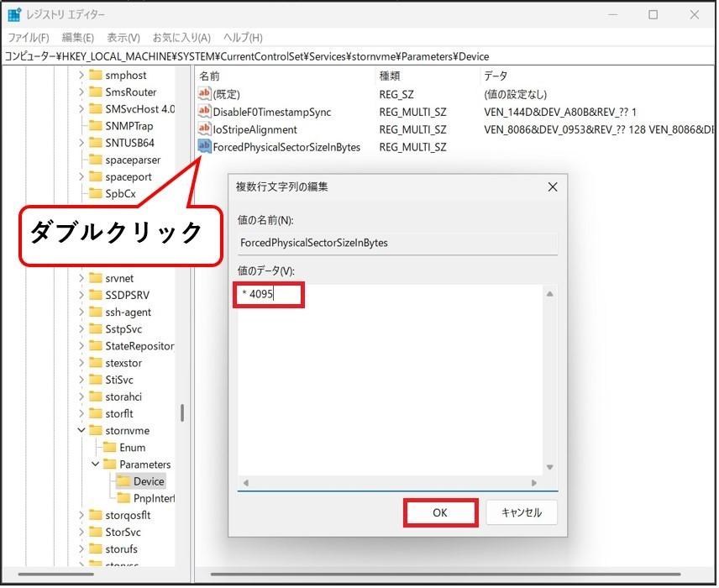Screen dimensions: 719x588
Task: Open the 表示(V) menu
Action: coord(123,38)
